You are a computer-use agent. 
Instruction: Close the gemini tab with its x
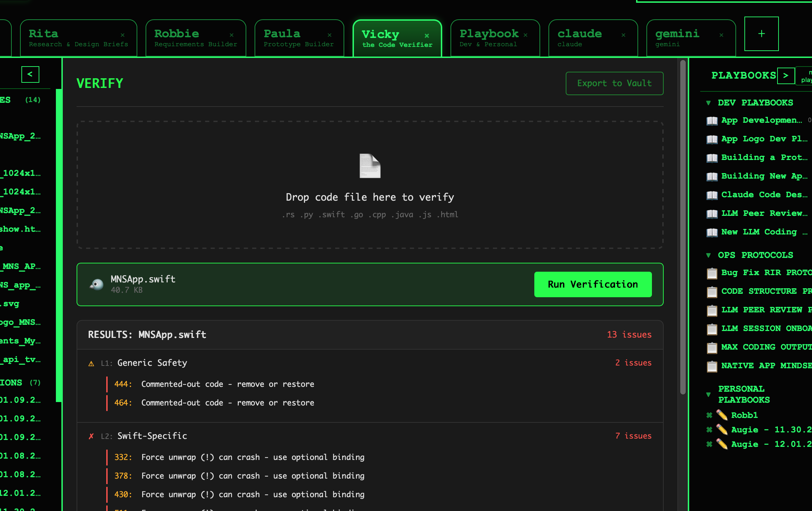coord(721,35)
